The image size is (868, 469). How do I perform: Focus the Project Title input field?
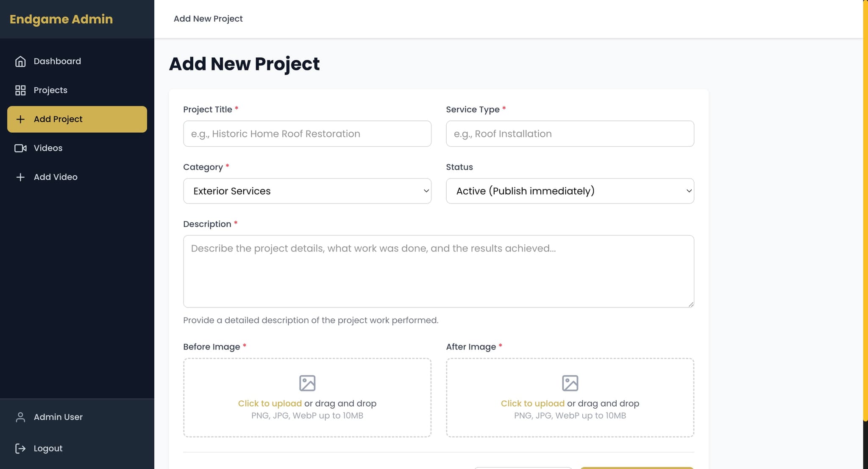(x=307, y=134)
